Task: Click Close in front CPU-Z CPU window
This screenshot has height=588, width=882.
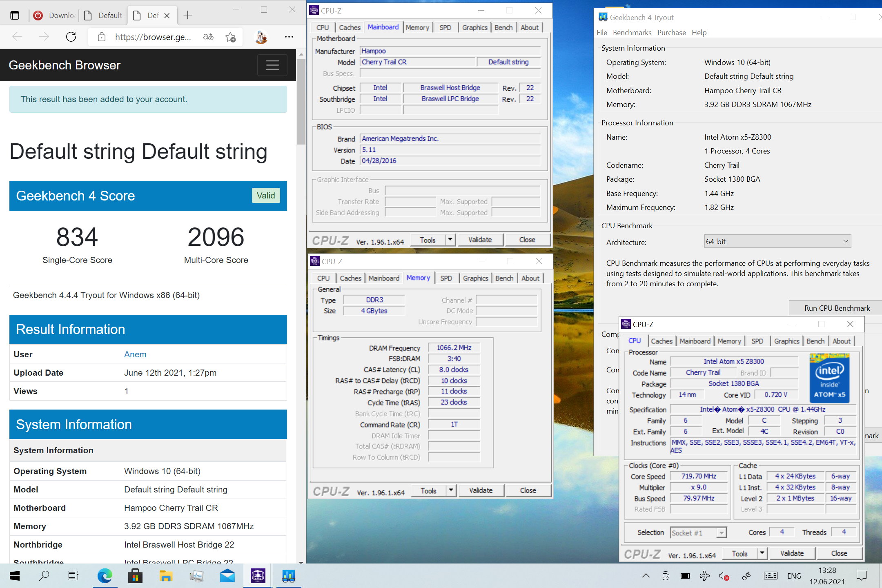Action: tap(839, 553)
